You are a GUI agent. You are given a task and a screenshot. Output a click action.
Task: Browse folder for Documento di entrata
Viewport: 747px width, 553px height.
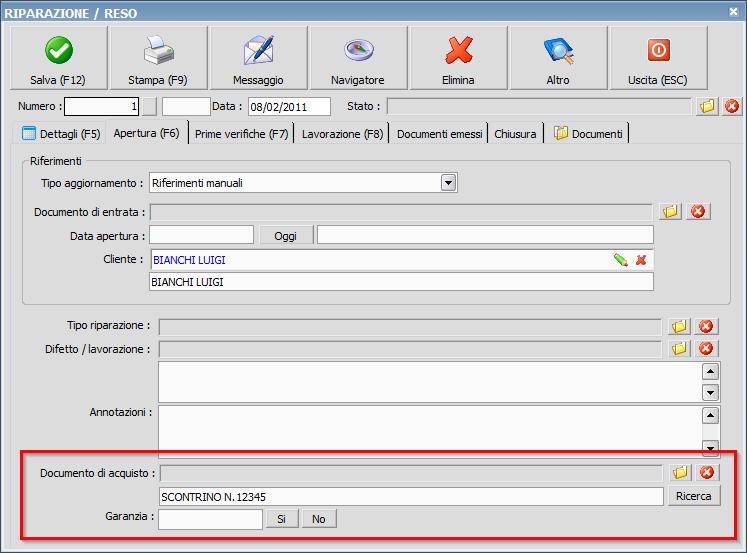(670, 211)
